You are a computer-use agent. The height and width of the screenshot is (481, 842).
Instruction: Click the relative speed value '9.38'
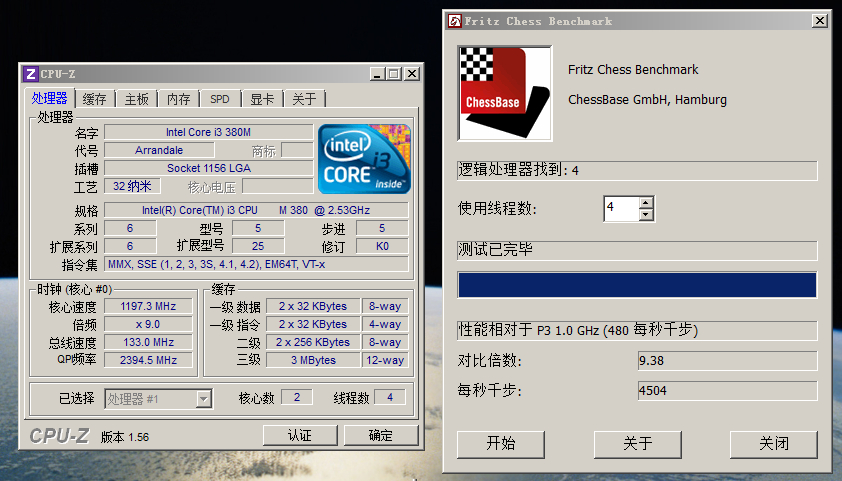point(728,361)
